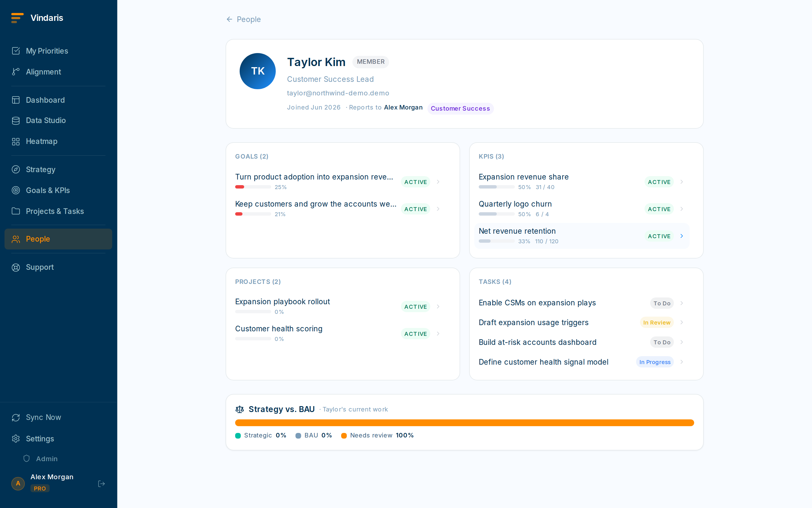This screenshot has width=812, height=508.
Task: Open the Quarterly logo churn KPI chevron
Action: click(x=681, y=209)
